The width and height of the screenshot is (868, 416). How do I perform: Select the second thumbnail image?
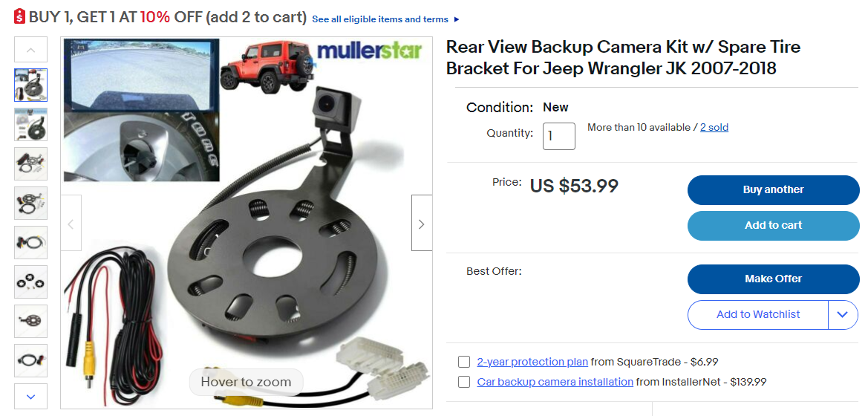pyautogui.click(x=31, y=124)
